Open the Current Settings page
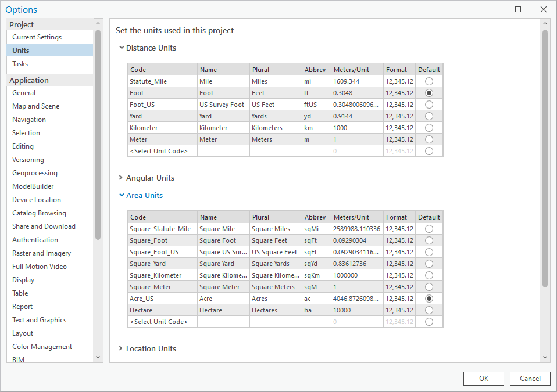The image size is (557, 392). coord(37,37)
